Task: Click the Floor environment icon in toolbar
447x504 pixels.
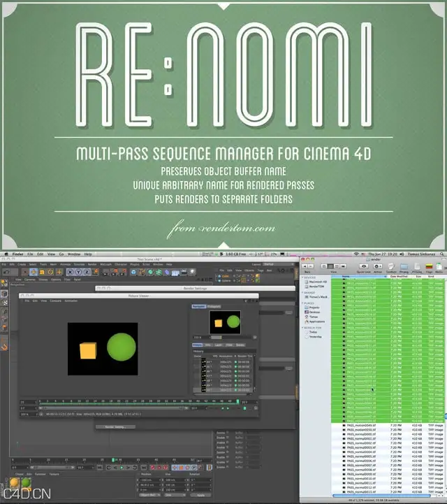Action: [x=175, y=273]
